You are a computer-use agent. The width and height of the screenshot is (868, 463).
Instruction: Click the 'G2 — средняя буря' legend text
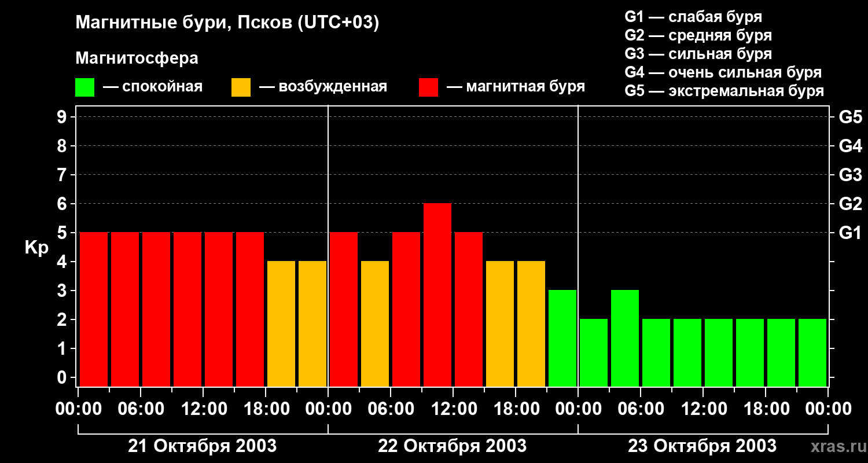pyautogui.click(x=698, y=35)
